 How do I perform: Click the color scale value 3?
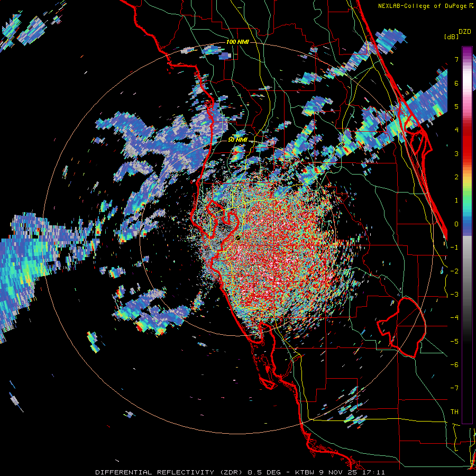pyautogui.click(x=456, y=153)
